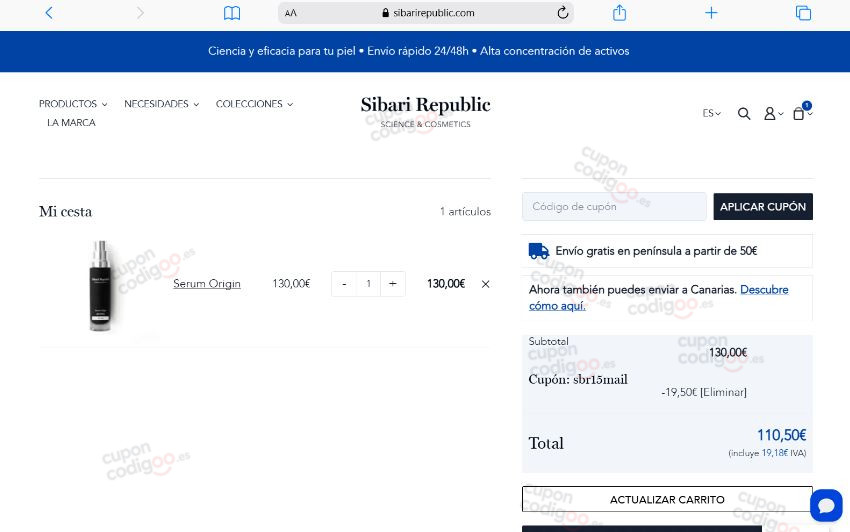Open LA MARCA page
This screenshot has height=532, width=850.
pos(71,123)
